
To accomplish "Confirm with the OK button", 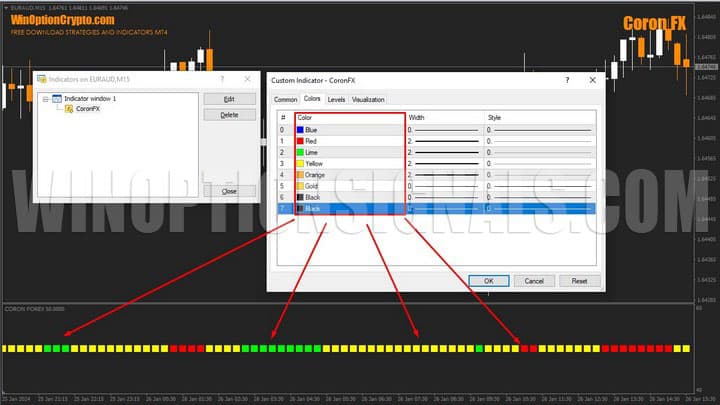I will (x=488, y=281).
